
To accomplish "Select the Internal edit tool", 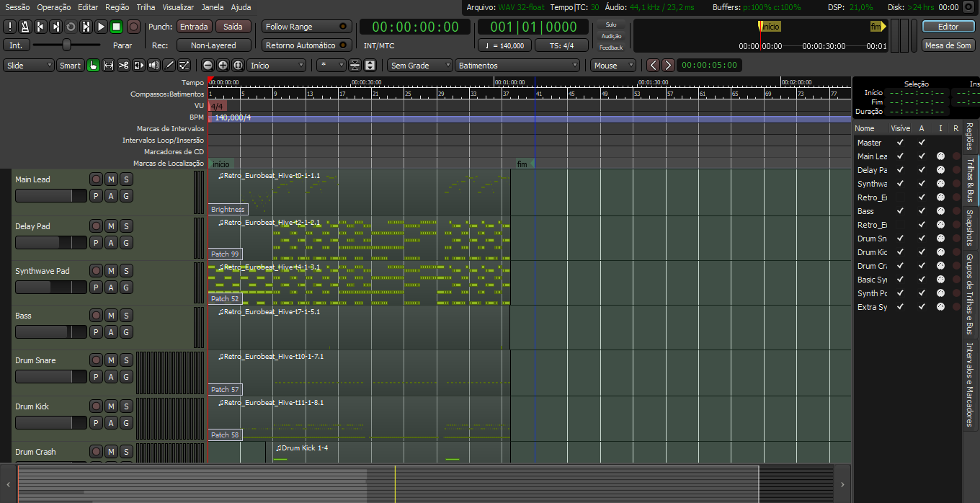I will (x=184, y=66).
